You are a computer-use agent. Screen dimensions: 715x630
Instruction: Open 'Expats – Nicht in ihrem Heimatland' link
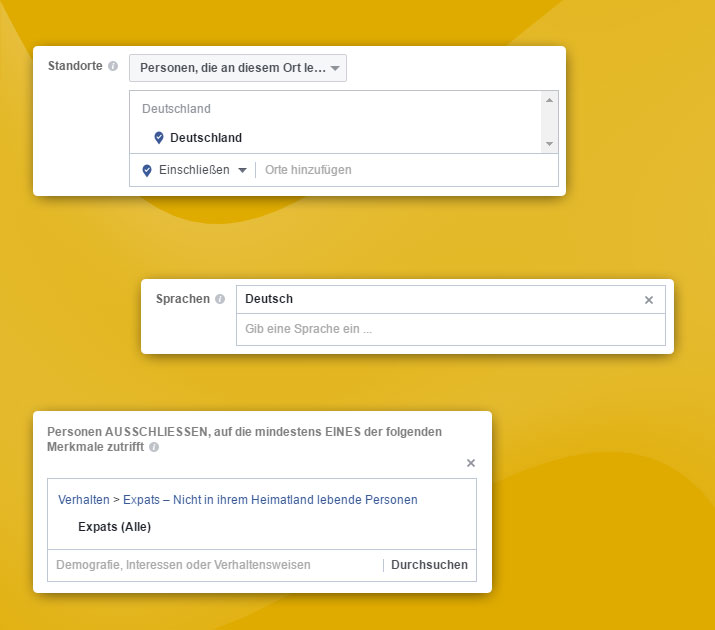tap(270, 500)
